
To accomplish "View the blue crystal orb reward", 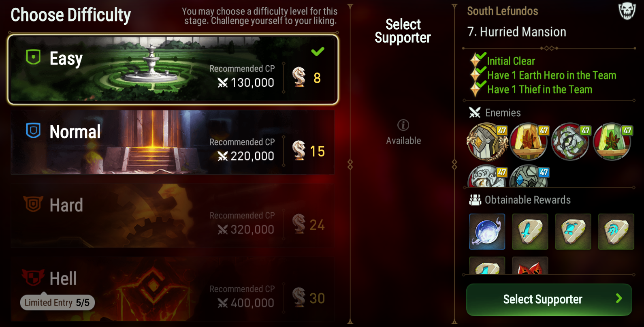I will pos(487,232).
